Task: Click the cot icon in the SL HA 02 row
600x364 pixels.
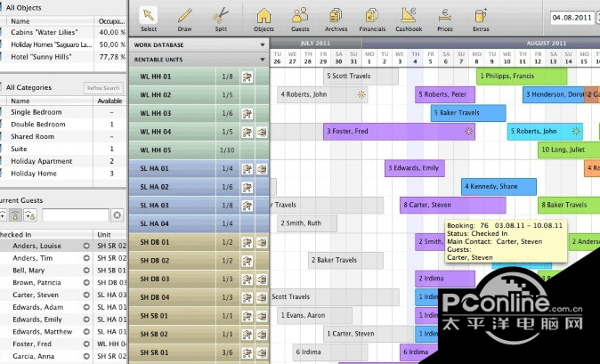Action: click(x=247, y=187)
